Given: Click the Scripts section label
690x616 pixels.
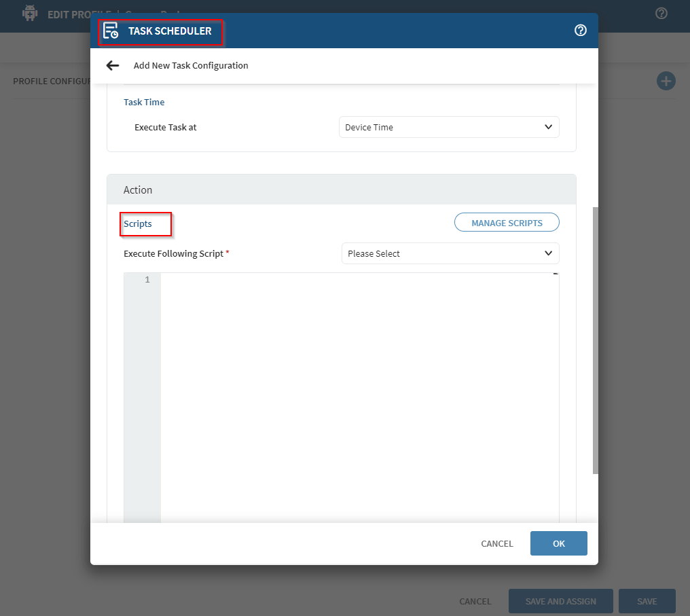Looking at the screenshot, I should tap(138, 223).
